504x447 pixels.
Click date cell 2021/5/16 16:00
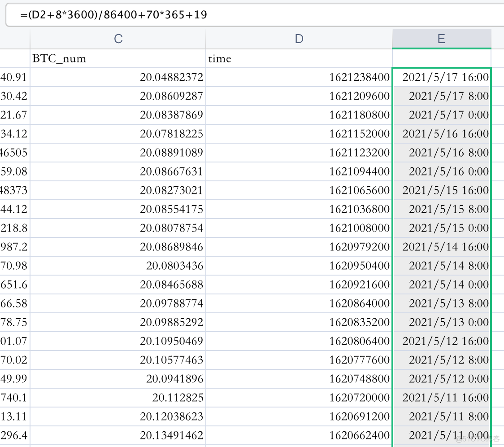click(x=442, y=134)
